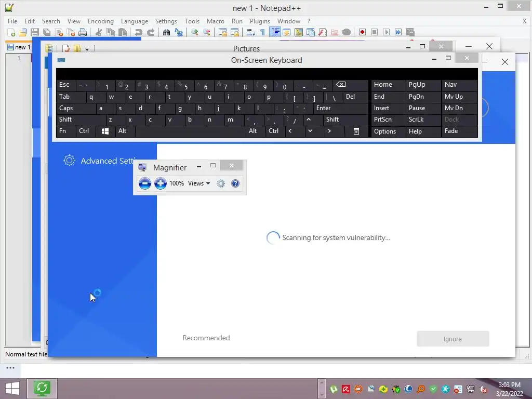Open the Plugins menu in Notepad++

tap(260, 21)
